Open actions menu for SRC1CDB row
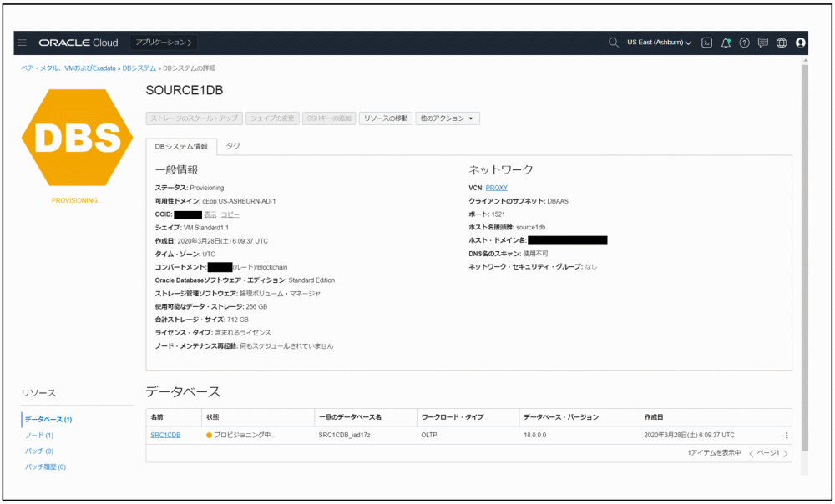Image resolution: width=835 pixels, height=504 pixels. tap(787, 436)
